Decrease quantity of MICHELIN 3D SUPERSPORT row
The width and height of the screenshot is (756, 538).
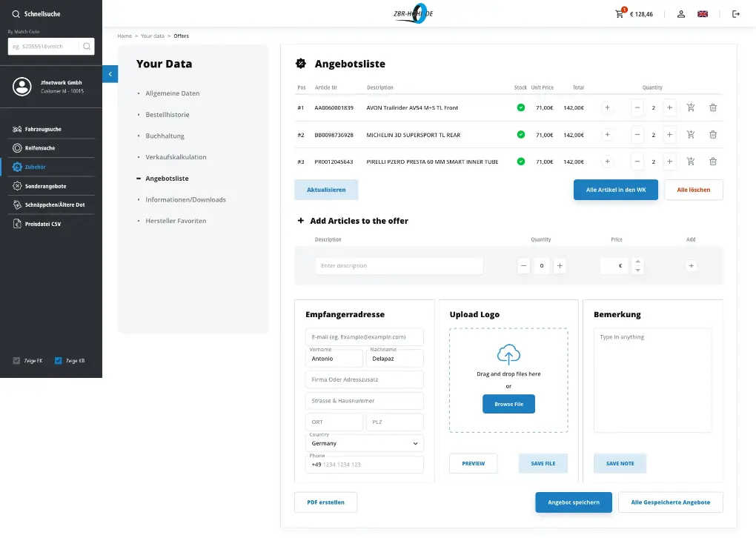tap(637, 135)
